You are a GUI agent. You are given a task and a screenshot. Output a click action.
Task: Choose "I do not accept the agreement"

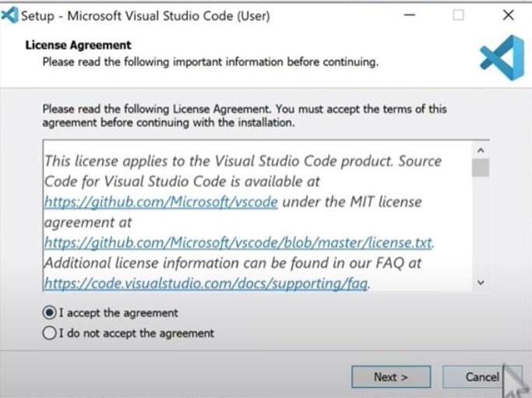click(50, 333)
